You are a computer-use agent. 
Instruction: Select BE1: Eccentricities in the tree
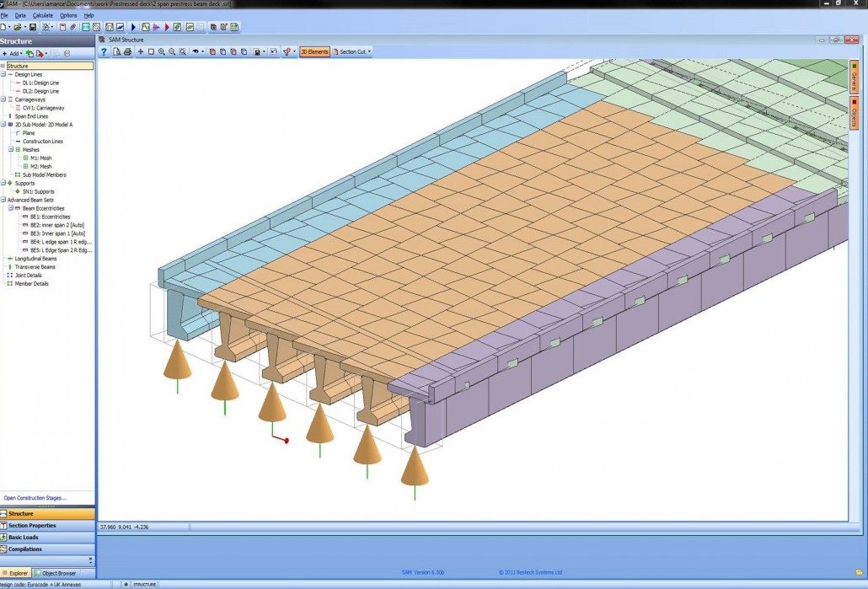coord(50,217)
